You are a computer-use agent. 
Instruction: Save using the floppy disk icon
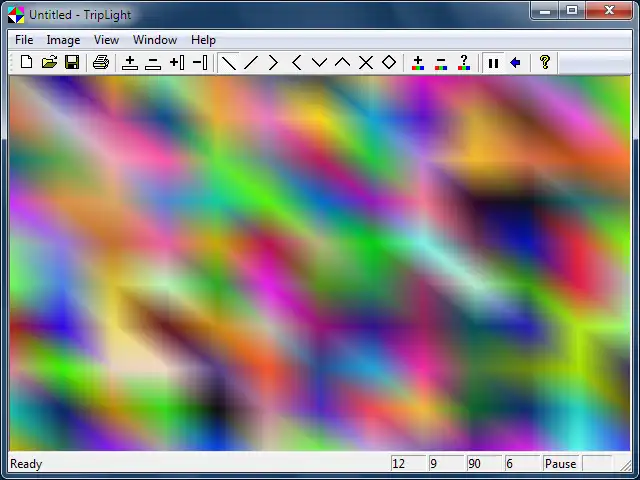[x=72, y=62]
